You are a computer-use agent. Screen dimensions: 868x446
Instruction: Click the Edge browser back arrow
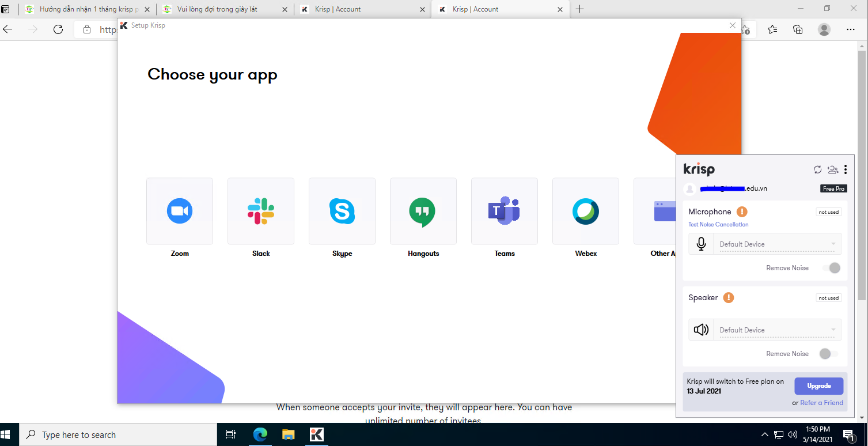pos(8,29)
